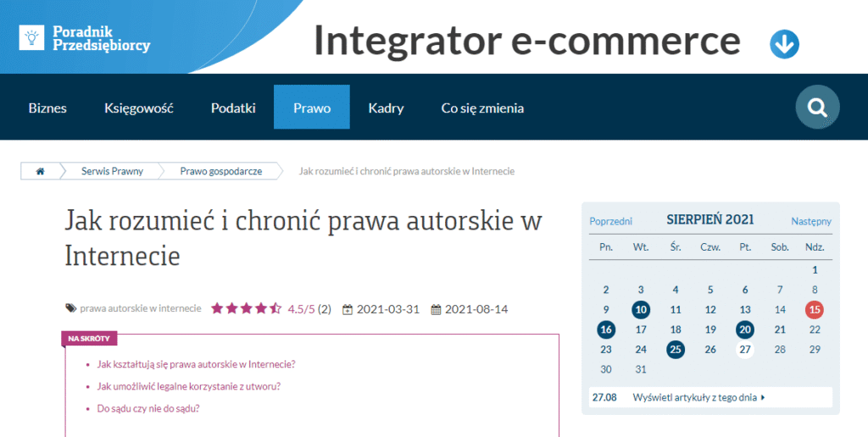The width and height of the screenshot is (868, 437).
Task: Open the Księgowość menu item
Action: [139, 108]
